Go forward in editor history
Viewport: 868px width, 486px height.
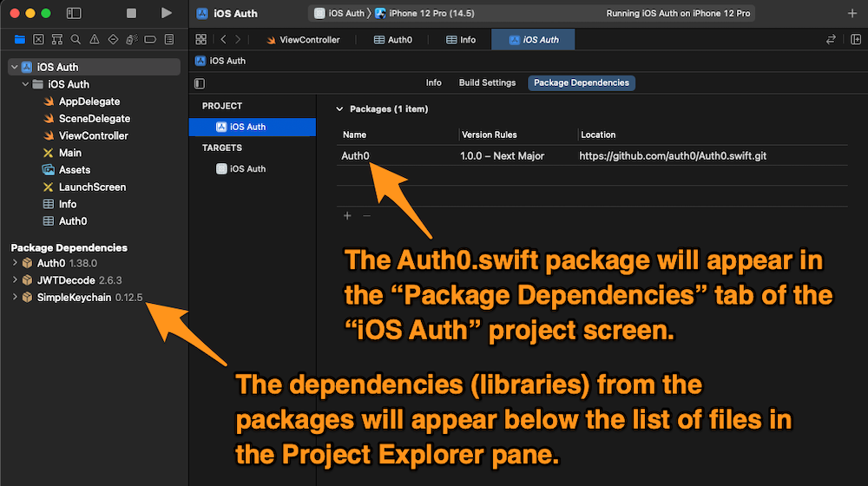tap(238, 39)
